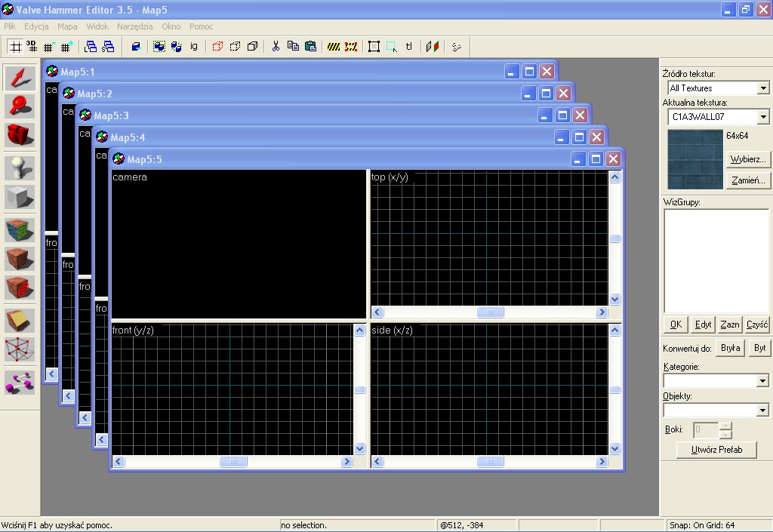Expand the Objekty combo box

pos(762,411)
